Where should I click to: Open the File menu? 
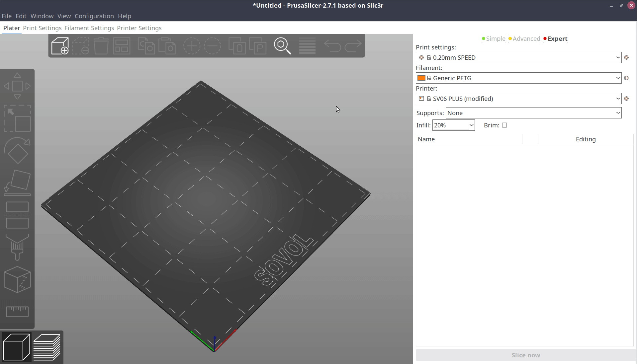click(x=7, y=16)
